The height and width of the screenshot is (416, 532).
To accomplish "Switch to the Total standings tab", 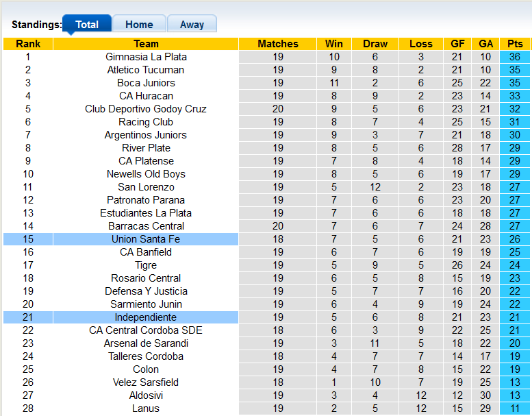I will [87, 25].
